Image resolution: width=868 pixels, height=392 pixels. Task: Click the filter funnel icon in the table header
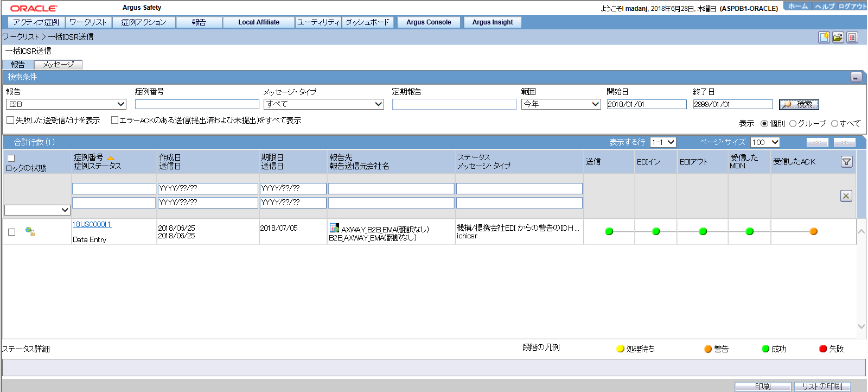846,162
